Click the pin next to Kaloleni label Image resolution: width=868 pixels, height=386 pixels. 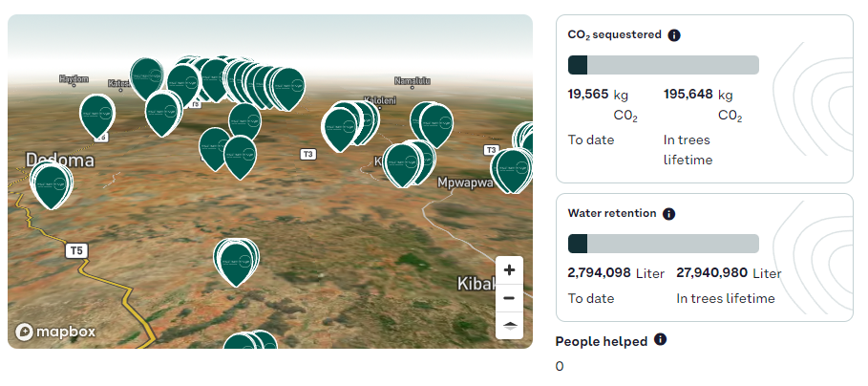pos(349,124)
